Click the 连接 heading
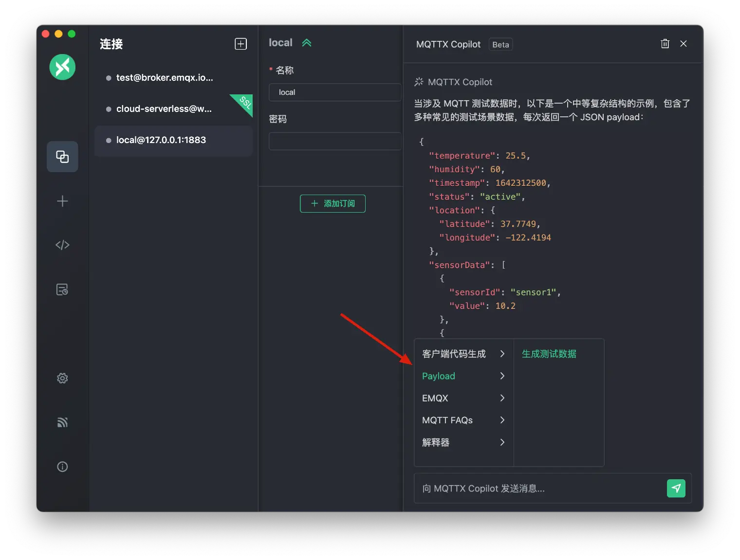 111,44
